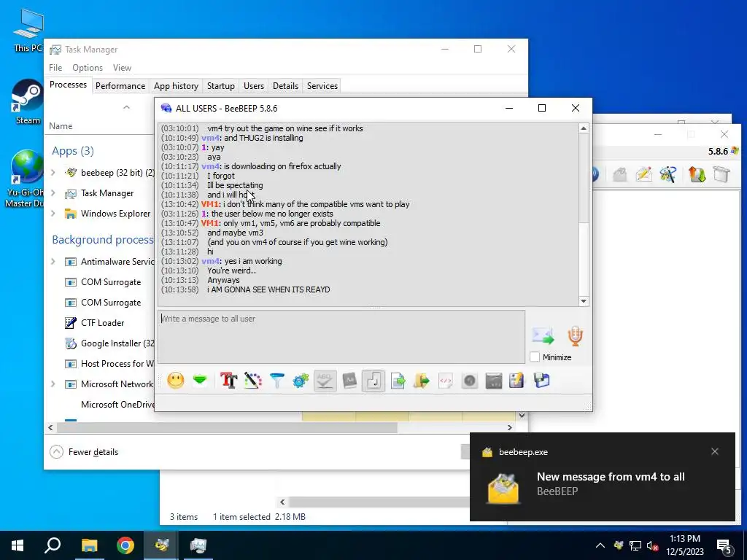Click the Write a message input field
Viewport: 747px width, 560px height.
tap(341, 337)
